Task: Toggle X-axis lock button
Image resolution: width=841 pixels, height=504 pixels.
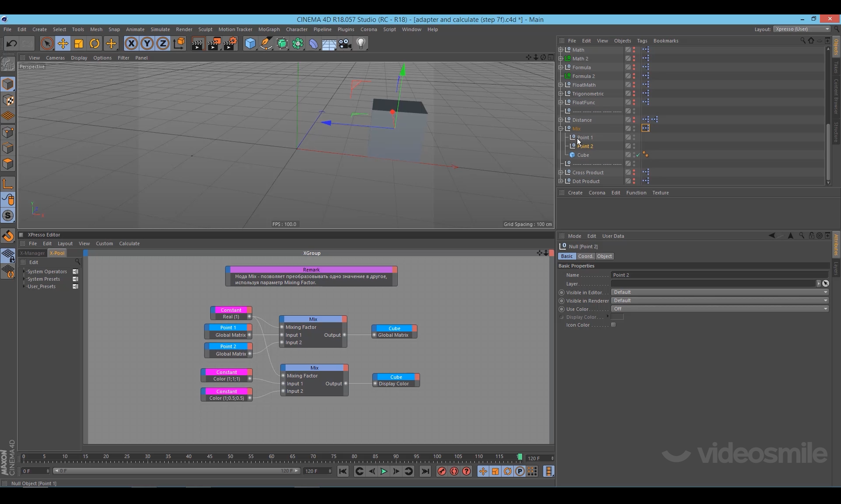Action: (131, 43)
